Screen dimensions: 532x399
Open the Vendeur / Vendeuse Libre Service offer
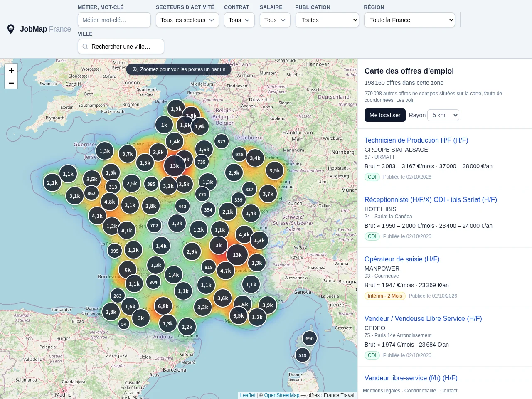pos(423,318)
